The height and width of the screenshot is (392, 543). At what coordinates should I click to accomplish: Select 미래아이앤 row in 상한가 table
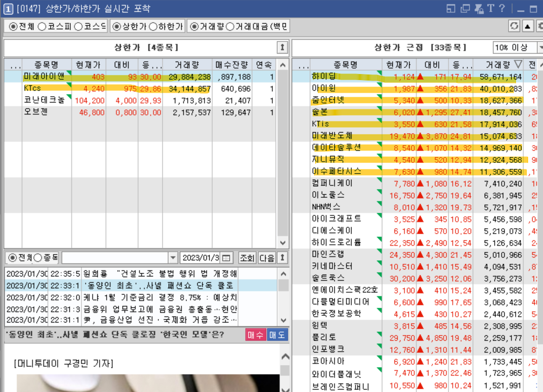(140, 76)
